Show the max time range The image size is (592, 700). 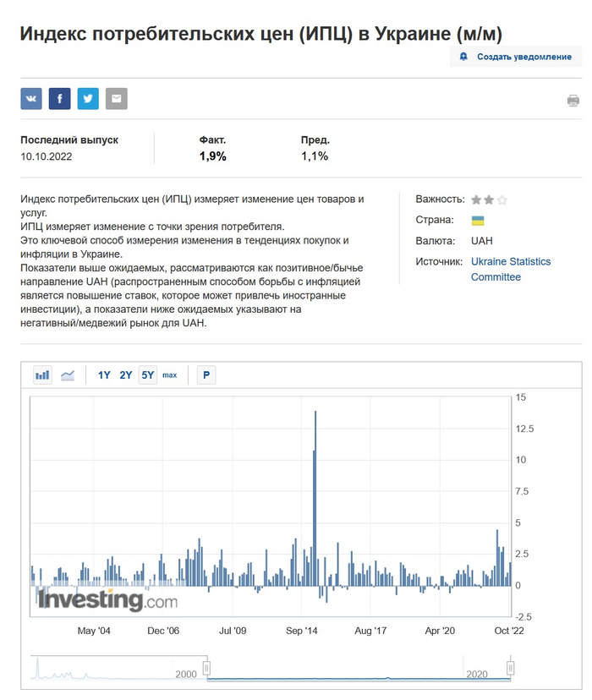(170, 375)
